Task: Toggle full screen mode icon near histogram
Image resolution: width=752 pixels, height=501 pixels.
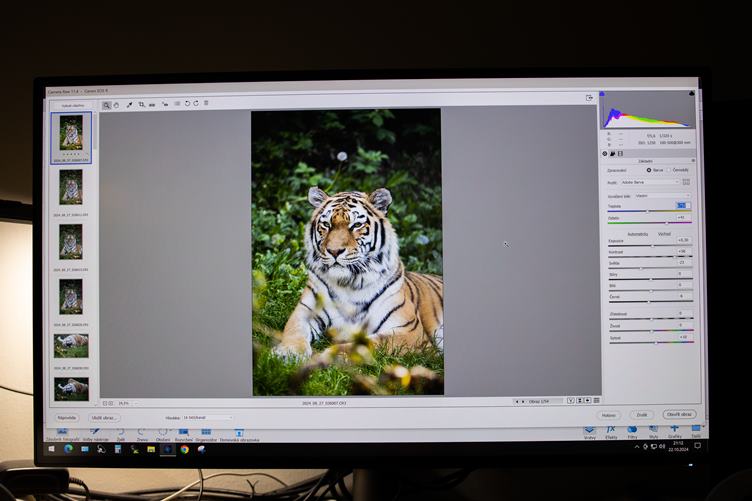Action: coord(589,98)
